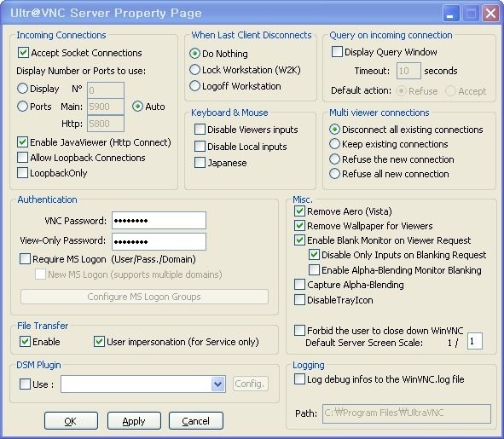Enable Log debug infos to WinVNC.log

299,378
